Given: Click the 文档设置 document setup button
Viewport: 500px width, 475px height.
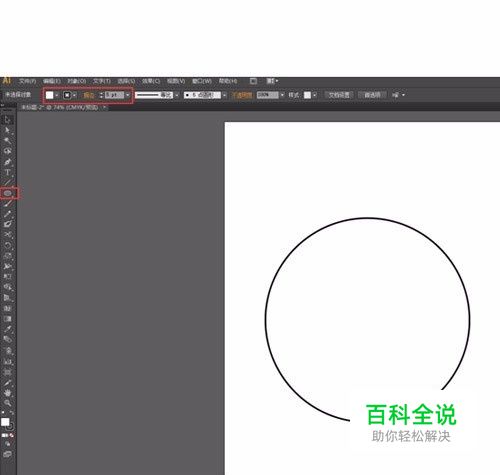Looking at the screenshot, I should click(339, 95).
